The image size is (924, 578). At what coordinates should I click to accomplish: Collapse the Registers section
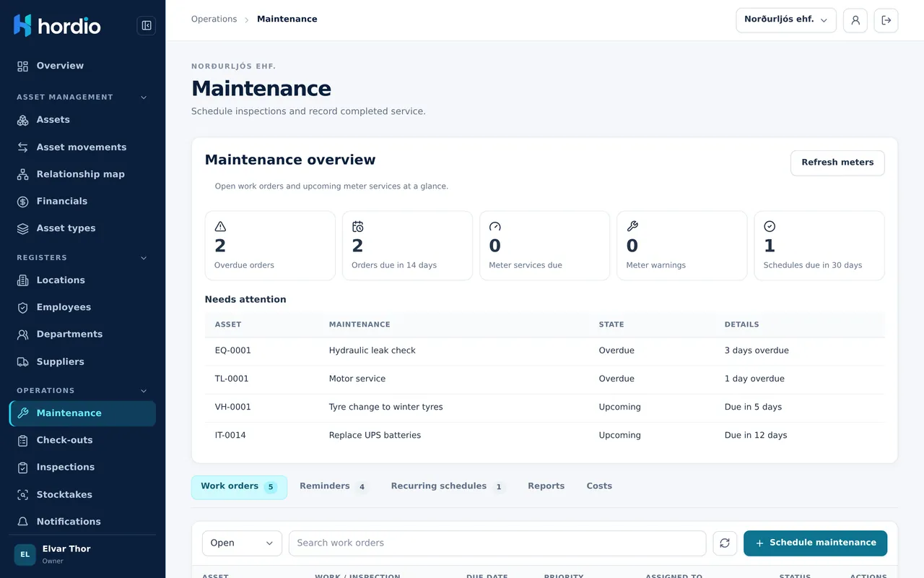tap(144, 258)
